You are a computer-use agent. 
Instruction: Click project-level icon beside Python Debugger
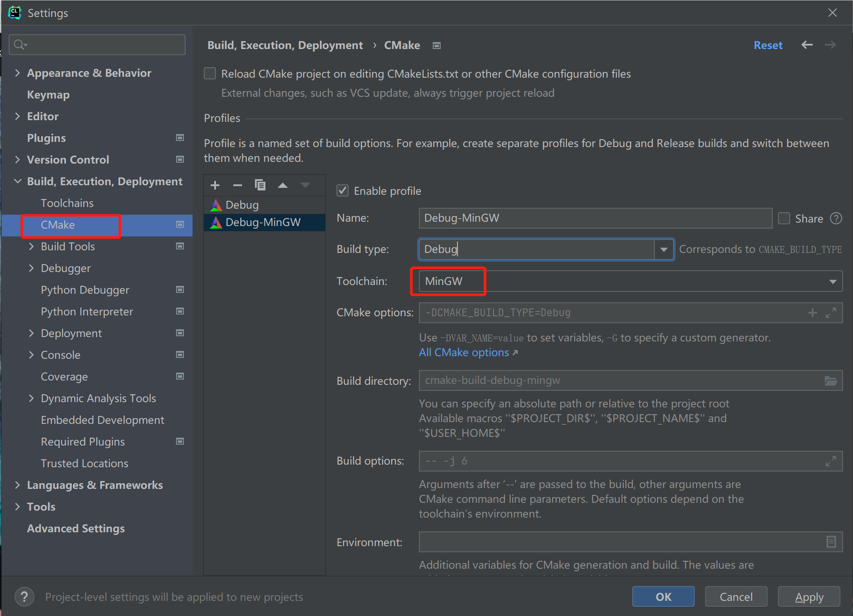180,290
